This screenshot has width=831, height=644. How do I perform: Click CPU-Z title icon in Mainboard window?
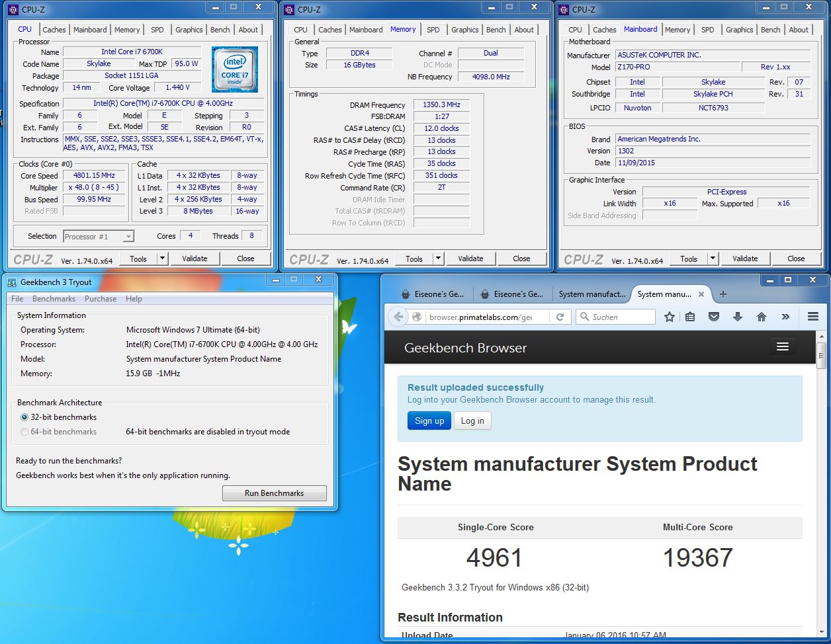click(x=564, y=9)
